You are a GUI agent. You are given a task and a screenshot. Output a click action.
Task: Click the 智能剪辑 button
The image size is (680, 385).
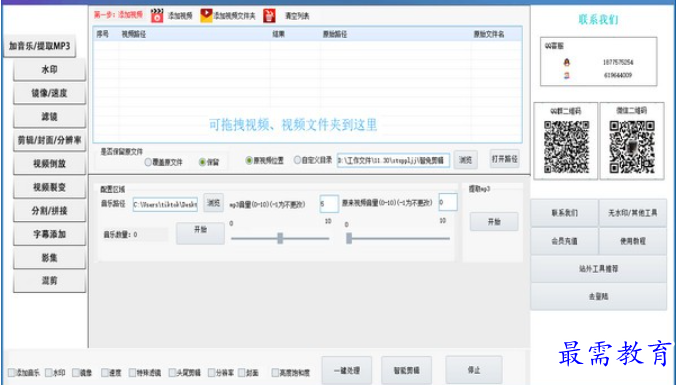pos(406,370)
